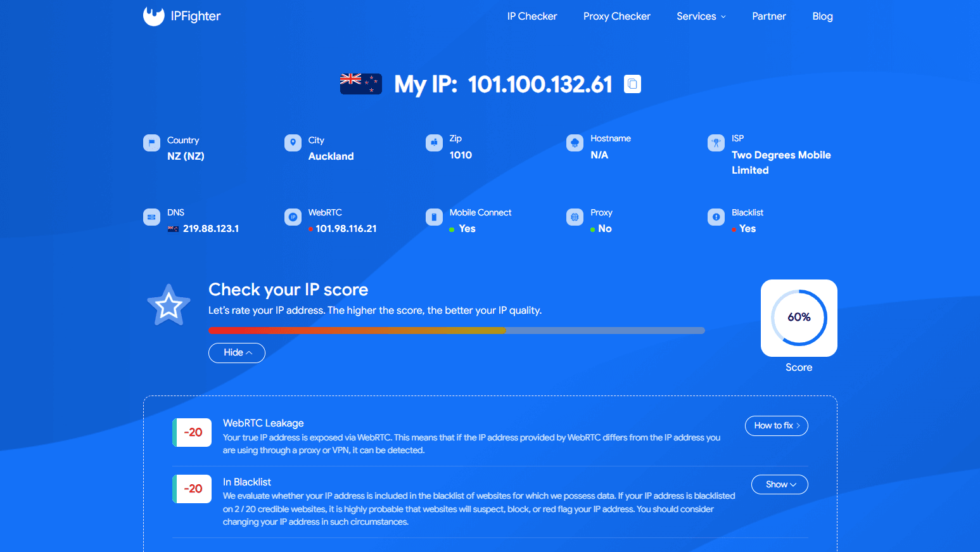
Task: Click the Proxy status No
Action: click(605, 229)
